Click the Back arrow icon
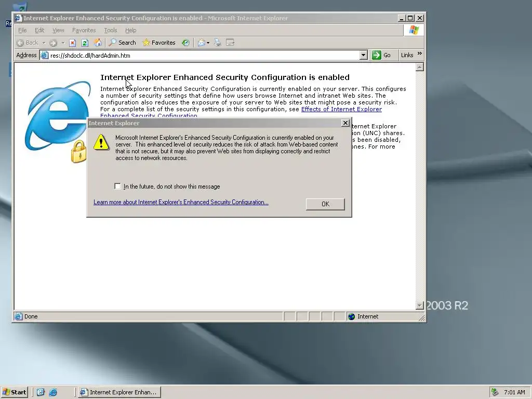The height and width of the screenshot is (399, 532). [20, 43]
